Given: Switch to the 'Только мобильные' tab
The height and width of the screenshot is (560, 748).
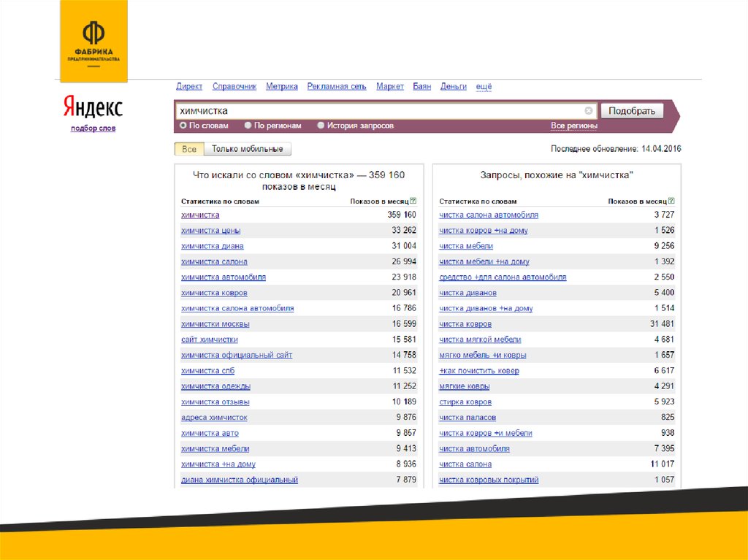Looking at the screenshot, I should [x=247, y=149].
